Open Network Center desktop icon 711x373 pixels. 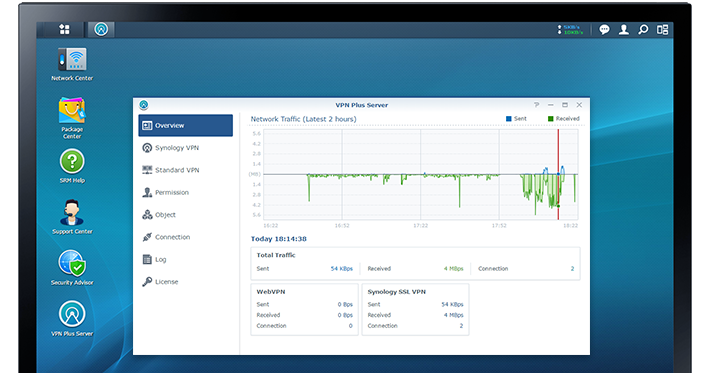pyautogui.click(x=72, y=64)
